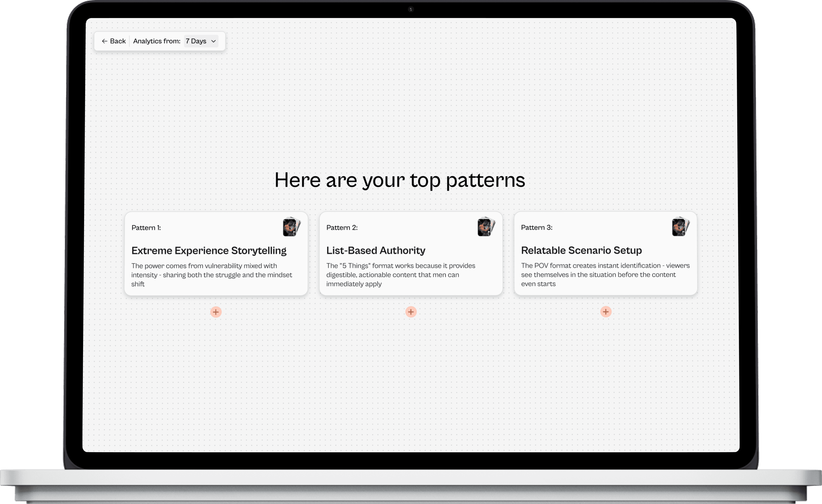
Task: Expand plus icon below Extreme Experience Storytelling
Action: [216, 312]
